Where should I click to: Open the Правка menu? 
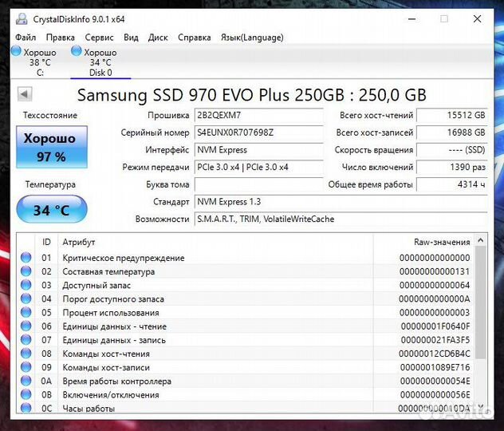[60, 38]
